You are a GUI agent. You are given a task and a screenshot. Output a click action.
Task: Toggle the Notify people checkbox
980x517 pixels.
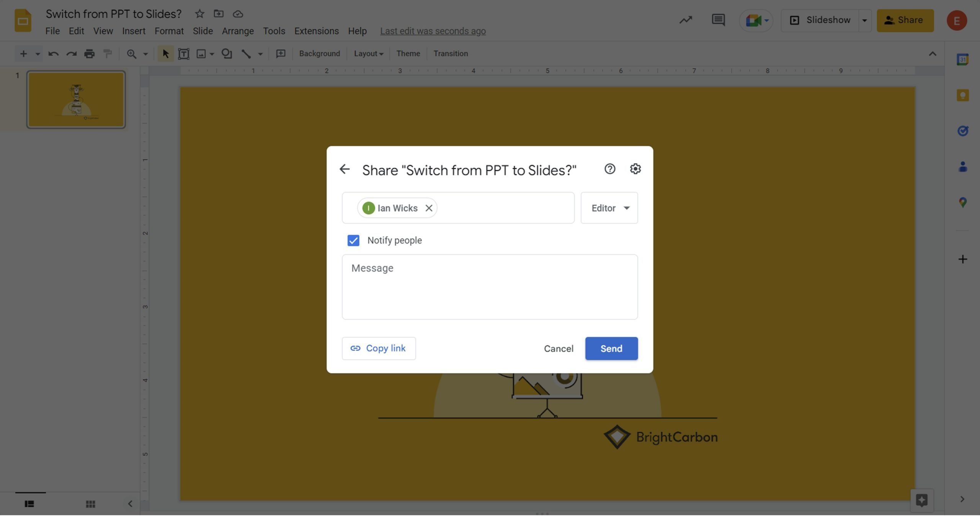(x=353, y=240)
